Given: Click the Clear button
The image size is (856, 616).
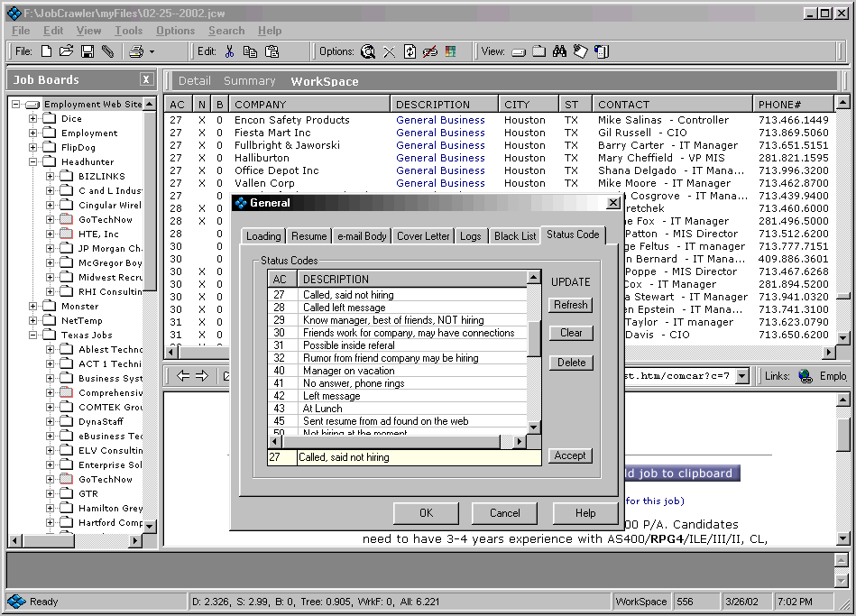Looking at the screenshot, I should click(570, 333).
